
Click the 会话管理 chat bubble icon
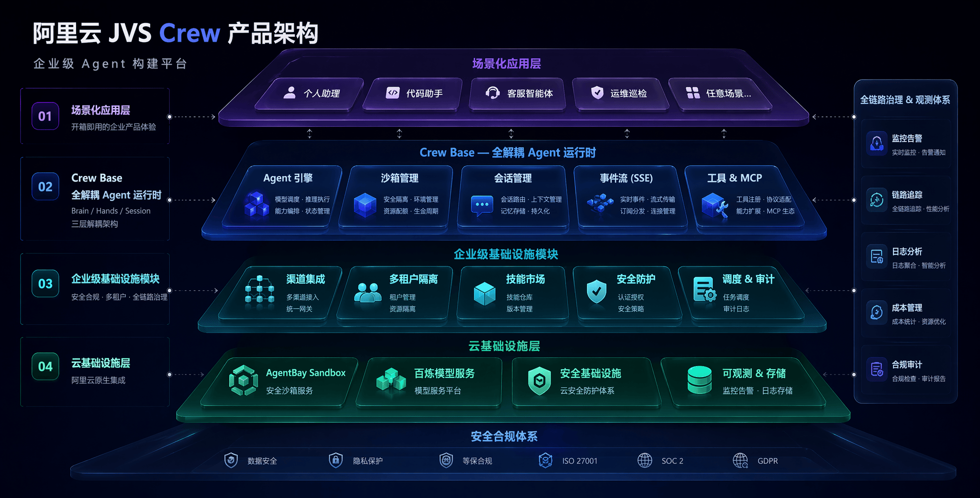[481, 205]
